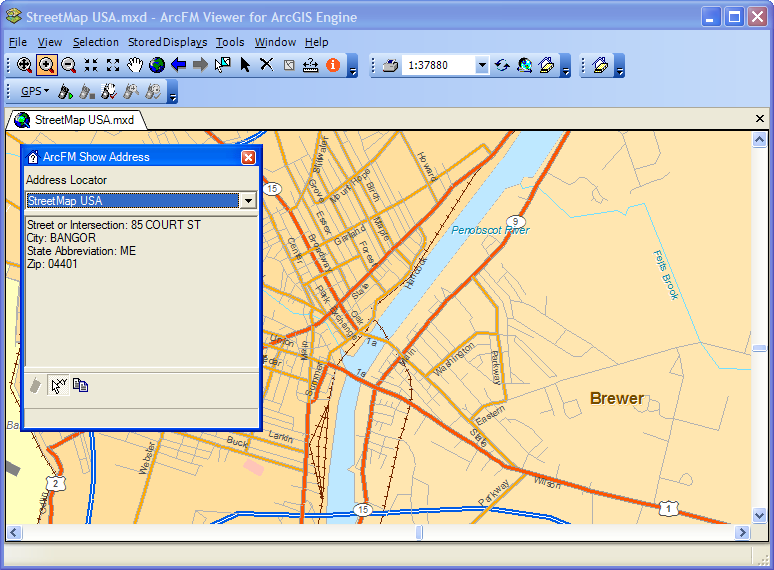Toggle the XY cursor tool in Show Address
Screen dimensions: 774x570
coord(58,385)
